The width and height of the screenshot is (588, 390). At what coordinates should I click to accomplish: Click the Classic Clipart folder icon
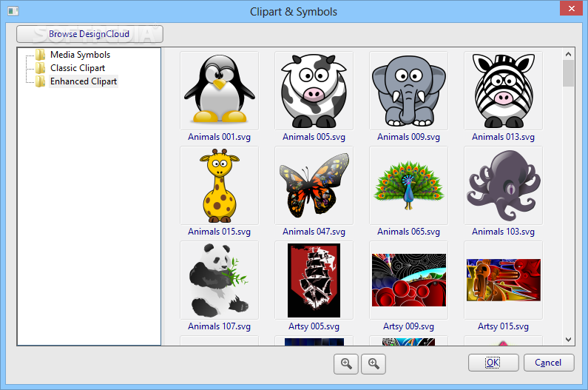pos(41,68)
